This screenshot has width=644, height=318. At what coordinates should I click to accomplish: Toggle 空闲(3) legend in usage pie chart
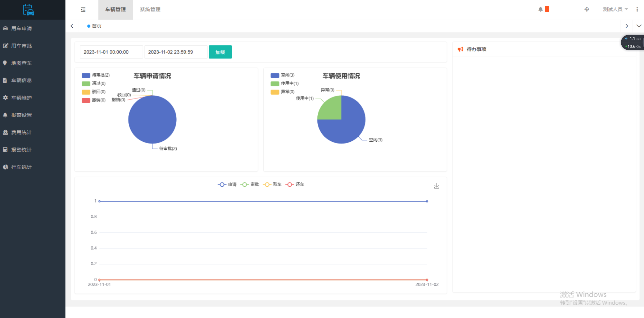282,75
